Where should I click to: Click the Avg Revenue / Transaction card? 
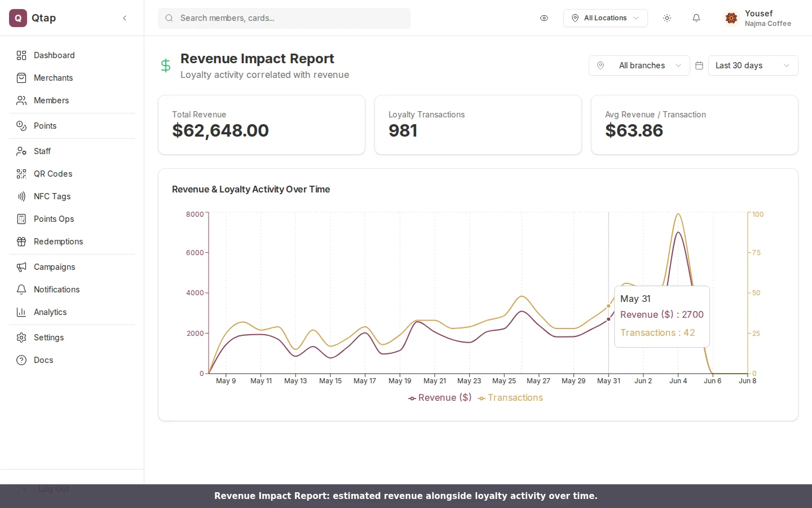point(695,125)
